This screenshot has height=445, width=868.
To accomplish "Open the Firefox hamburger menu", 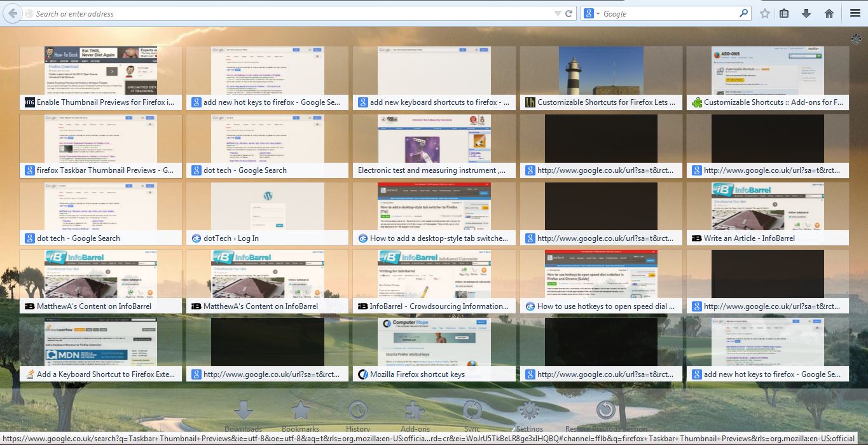I will 855,13.
